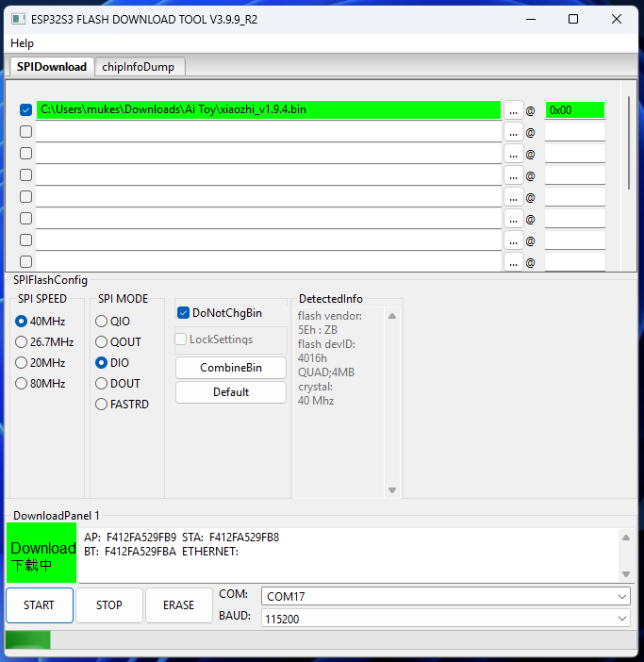The image size is (644, 662).
Task: Click the 'QUAD;4MB' detected info text
Action: click(x=326, y=372)
